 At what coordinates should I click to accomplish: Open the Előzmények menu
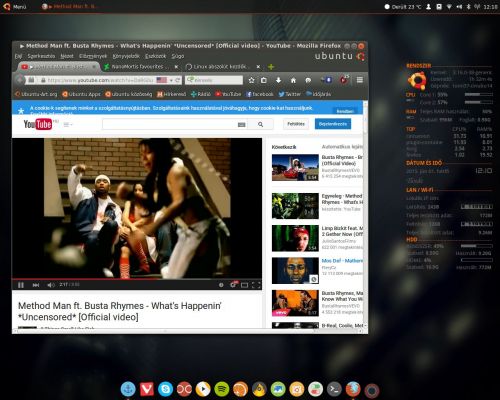pyautogui.click(x=93, y=56)
